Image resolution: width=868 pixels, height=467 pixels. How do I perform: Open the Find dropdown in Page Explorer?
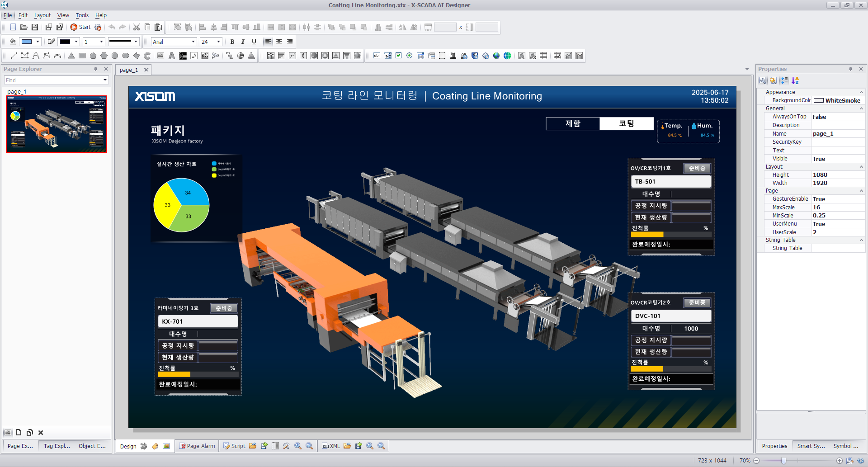[x=105, y=80]
